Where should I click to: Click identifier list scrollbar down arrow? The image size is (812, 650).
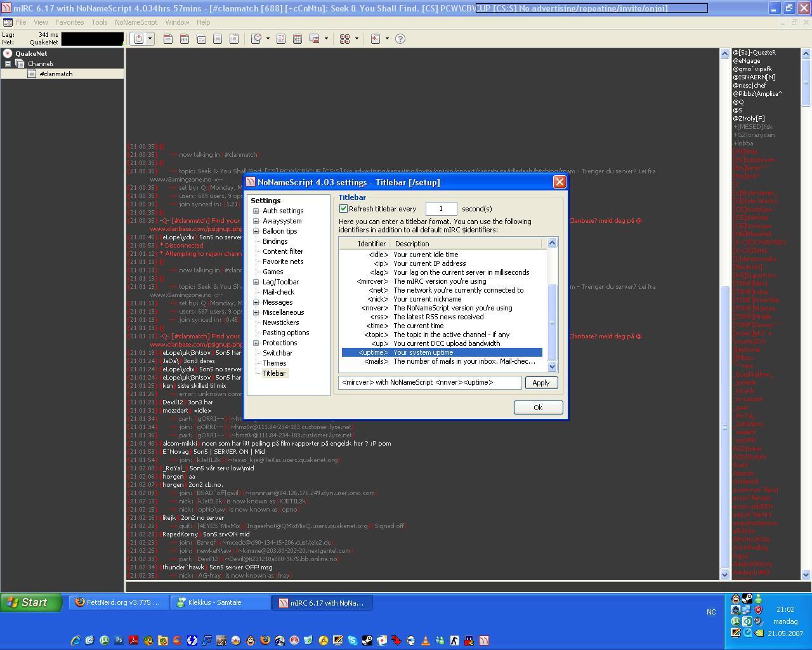[552, 366]
